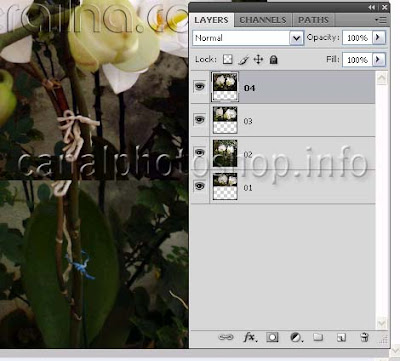
Task: Toggle lock all padlock icon
Action: pos(273,60)
